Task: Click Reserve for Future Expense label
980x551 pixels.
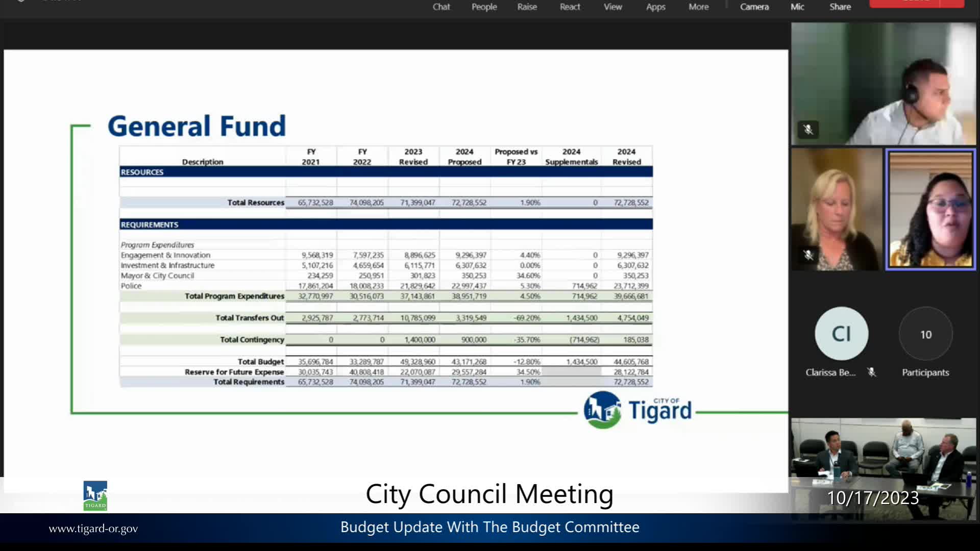Action: click(234, 372)
